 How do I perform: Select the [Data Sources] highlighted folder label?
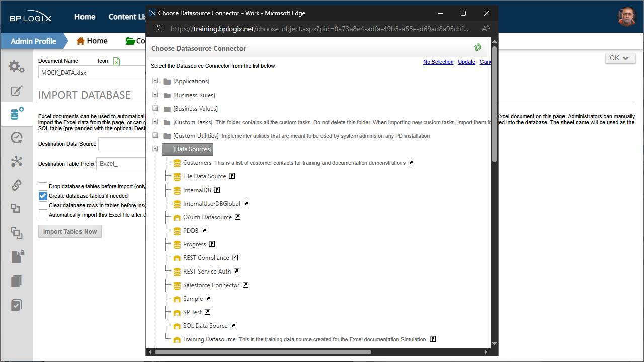[x=193, y=149]
